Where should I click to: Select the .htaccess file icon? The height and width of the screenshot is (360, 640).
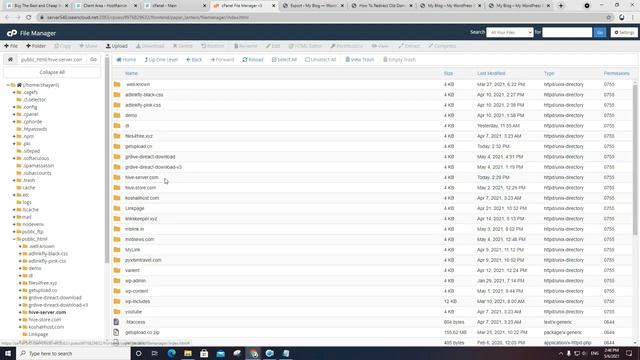tap(116, 322)
